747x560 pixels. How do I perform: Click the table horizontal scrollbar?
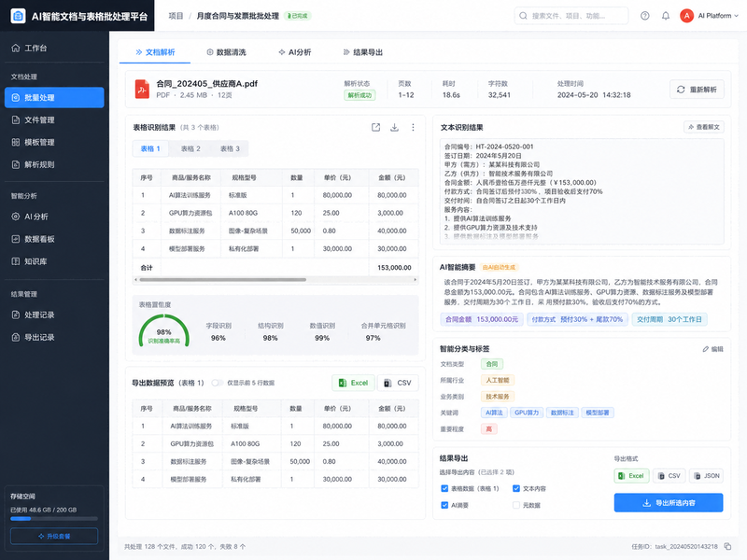pos(222,280)
